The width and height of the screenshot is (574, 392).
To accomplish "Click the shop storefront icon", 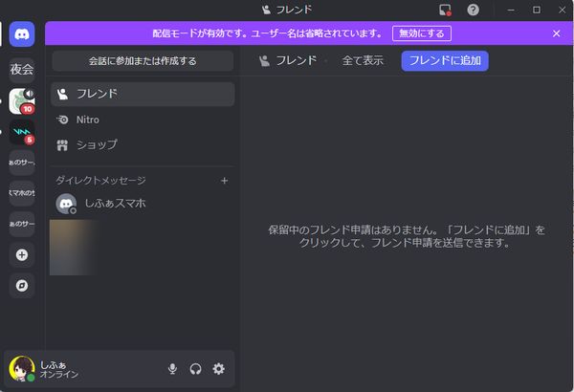I will pyautogui.click(x=62, y=145).
